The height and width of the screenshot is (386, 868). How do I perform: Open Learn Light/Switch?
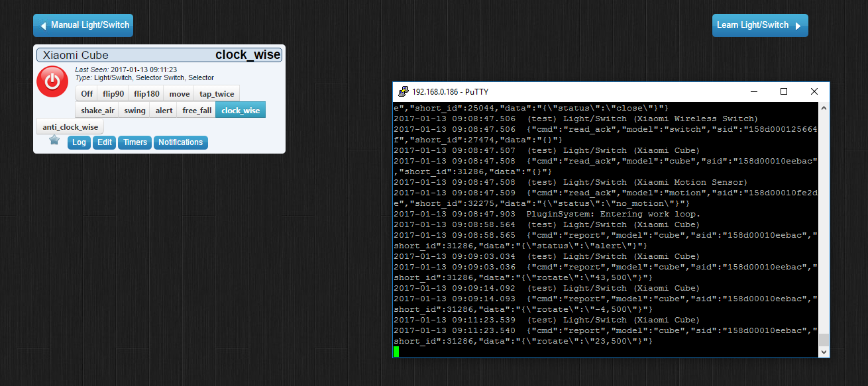(x=760, y=25)
